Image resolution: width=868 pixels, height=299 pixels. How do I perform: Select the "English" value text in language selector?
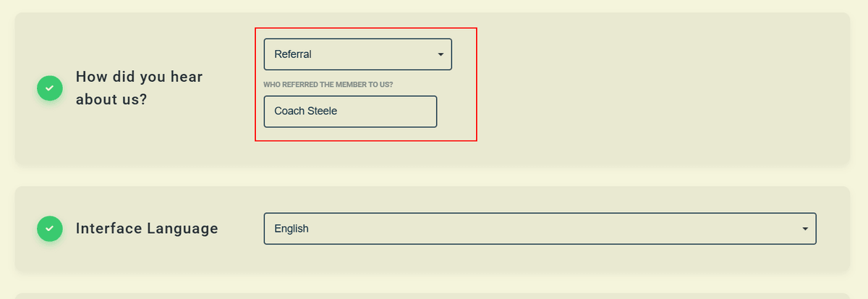pyautogui.click(x=292, y=229)
